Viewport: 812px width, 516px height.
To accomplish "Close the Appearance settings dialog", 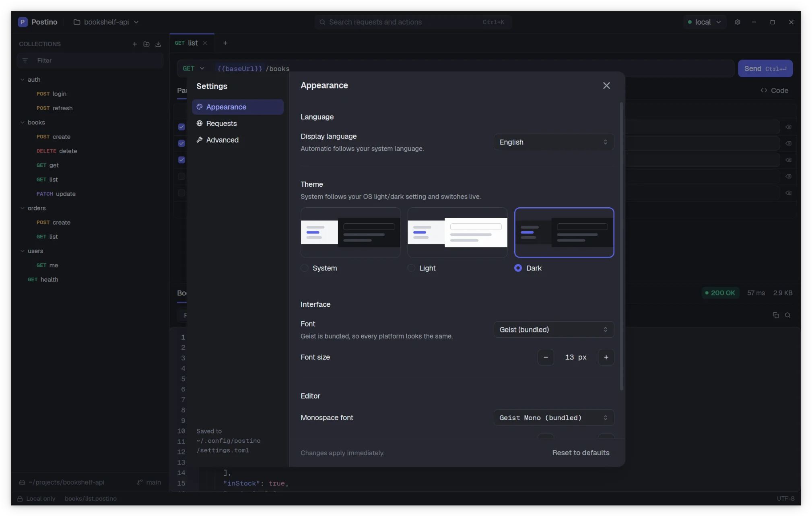I will point(606,85).
